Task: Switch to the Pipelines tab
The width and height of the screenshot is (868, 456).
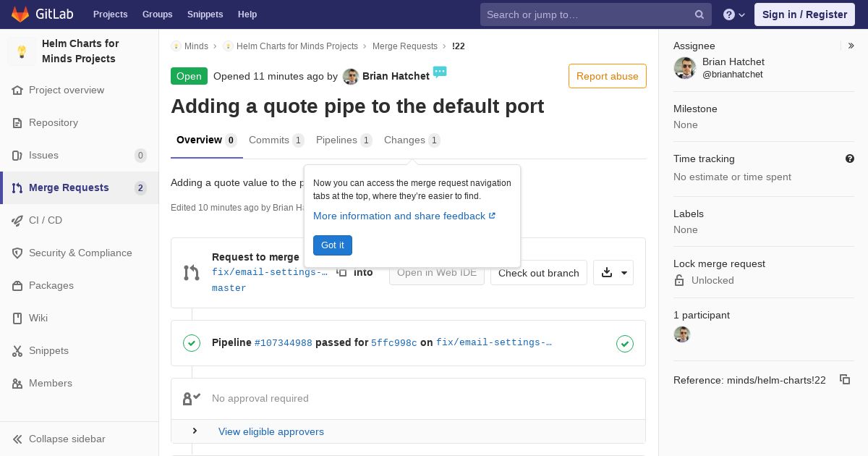Action: [344, 140]
